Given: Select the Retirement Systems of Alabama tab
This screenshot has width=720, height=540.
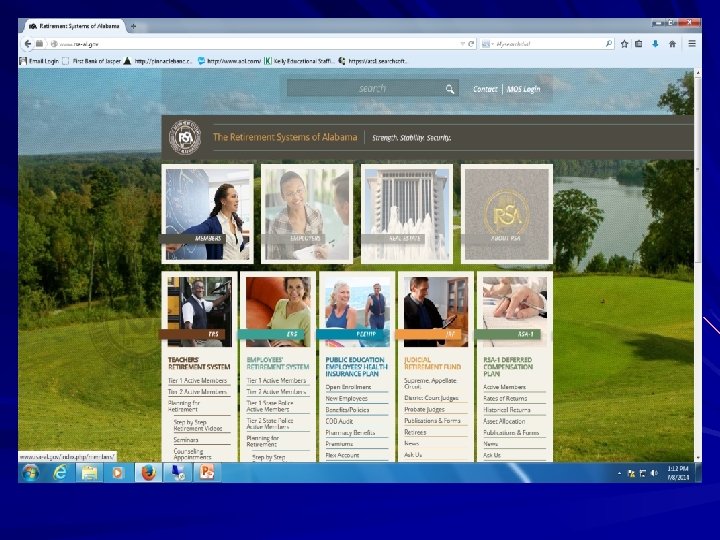Looking at the screenshot, I should [73, 26].
